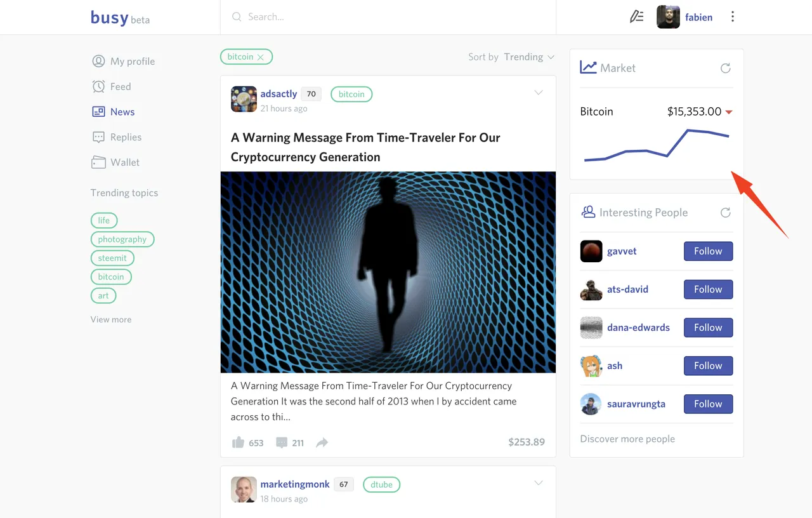The image size is (812, 518).
Task: Click the Replies speech bubble icon
Action: point(98,137)
